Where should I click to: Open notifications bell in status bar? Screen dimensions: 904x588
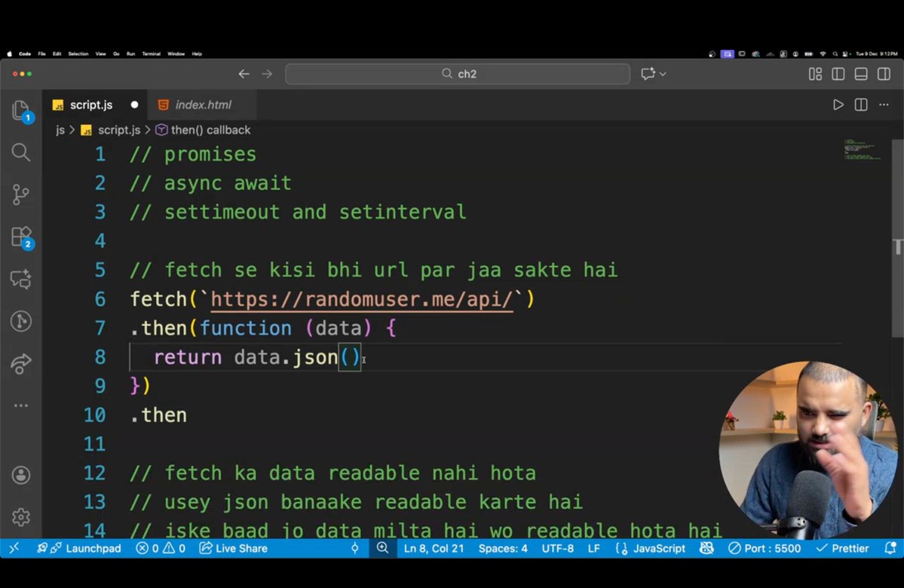[x=890, y=548]
